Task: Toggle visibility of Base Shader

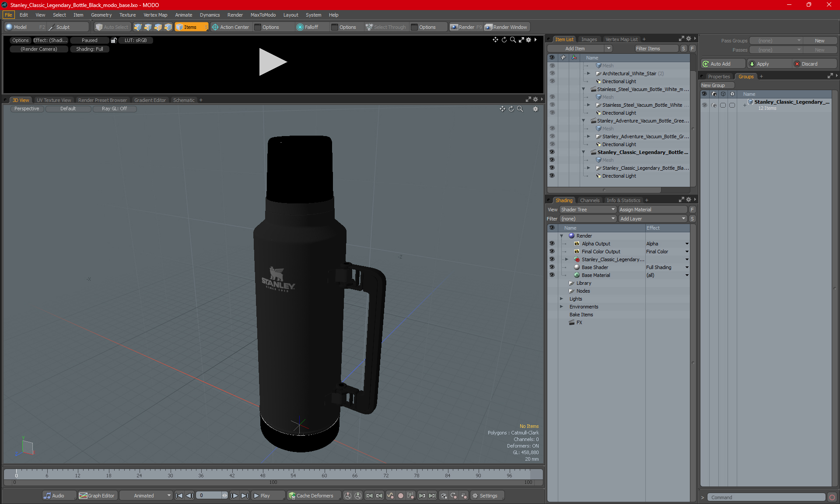Action: pos(552,267)
